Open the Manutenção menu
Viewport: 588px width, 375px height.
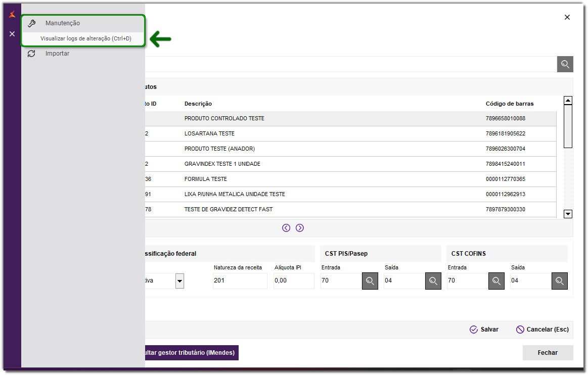click(82, 23)
